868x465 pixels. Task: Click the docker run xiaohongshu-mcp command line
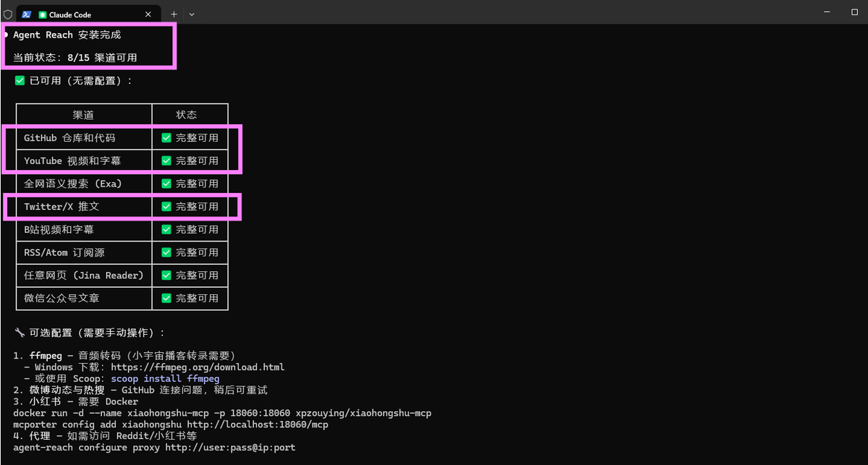pos(222,413)
